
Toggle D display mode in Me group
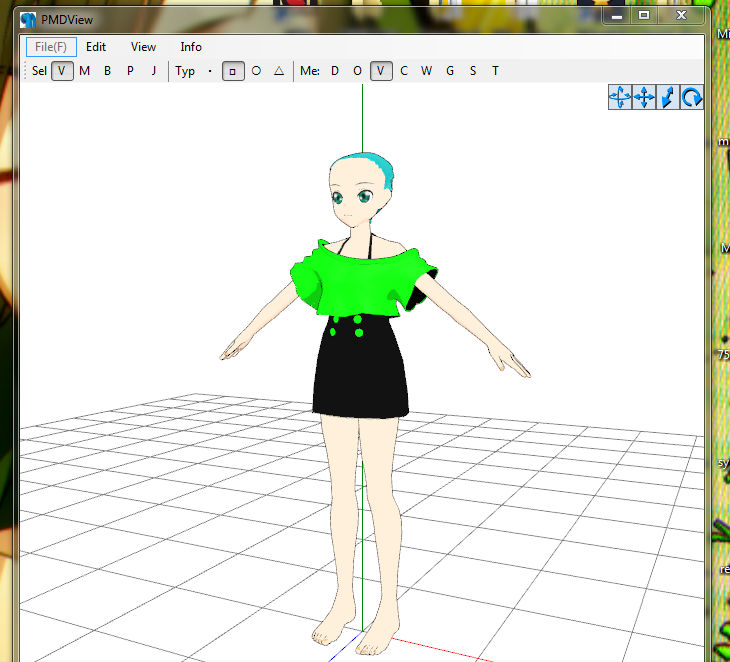point(335,71)
